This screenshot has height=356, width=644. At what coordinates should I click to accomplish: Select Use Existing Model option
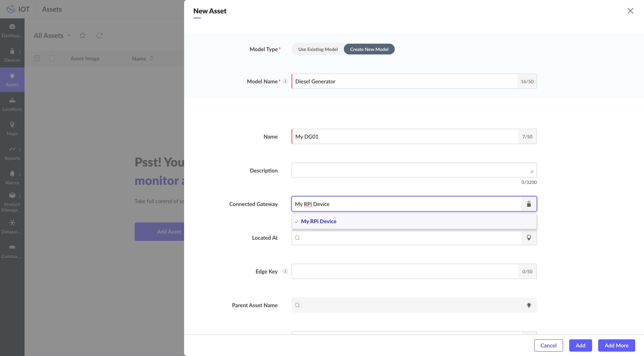[x=318, y=49]
